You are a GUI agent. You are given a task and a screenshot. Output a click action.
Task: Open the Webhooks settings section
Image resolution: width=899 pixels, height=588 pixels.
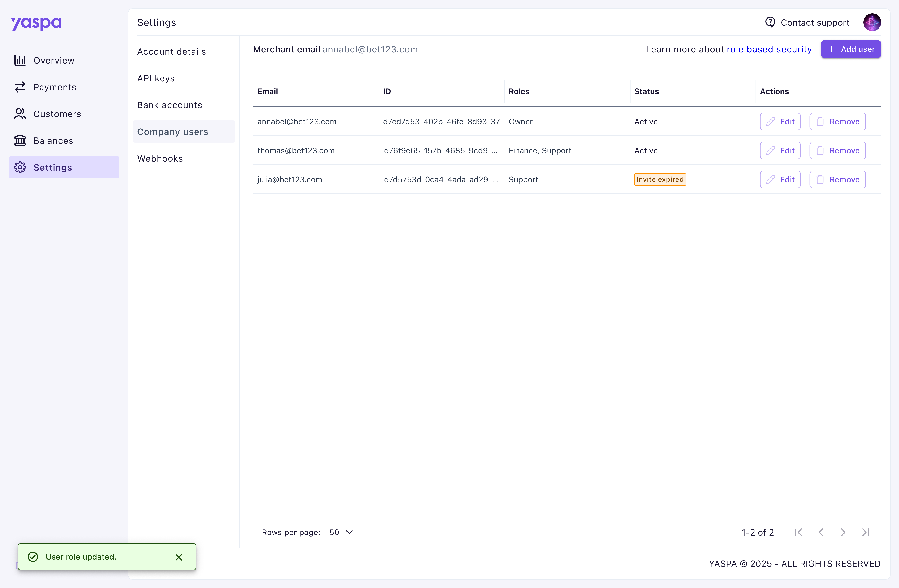coord(160,159)
